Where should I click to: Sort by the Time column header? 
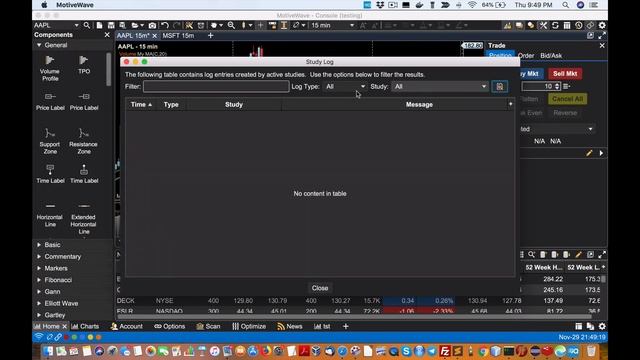pos(141,104)
